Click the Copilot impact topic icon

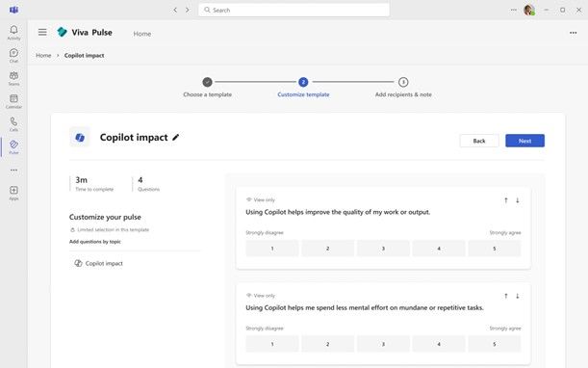tap(78, 263)
